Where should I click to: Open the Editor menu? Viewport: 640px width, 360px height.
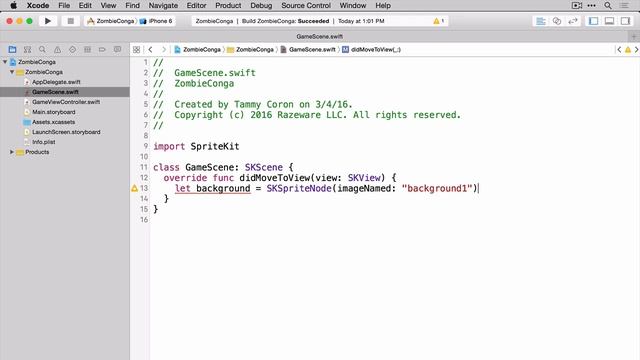click(196, 5)
